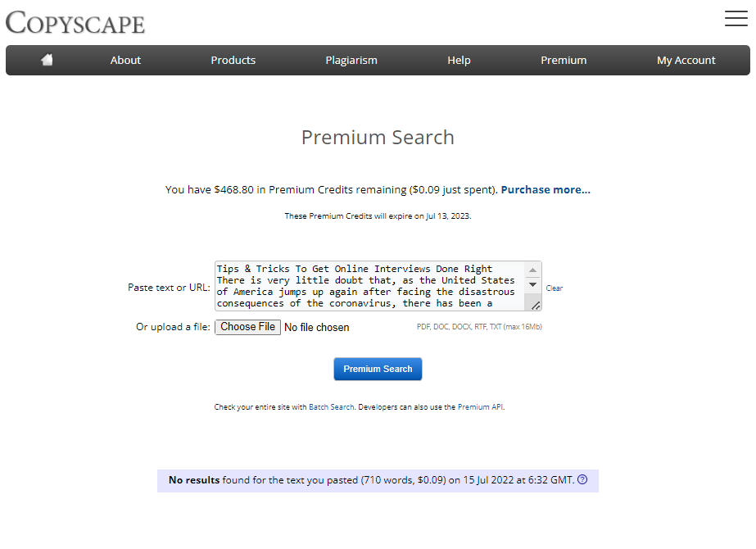The width and height of the screenshot is (756, 549).
Task: Open the Help menu
Action: coord(459,61)
